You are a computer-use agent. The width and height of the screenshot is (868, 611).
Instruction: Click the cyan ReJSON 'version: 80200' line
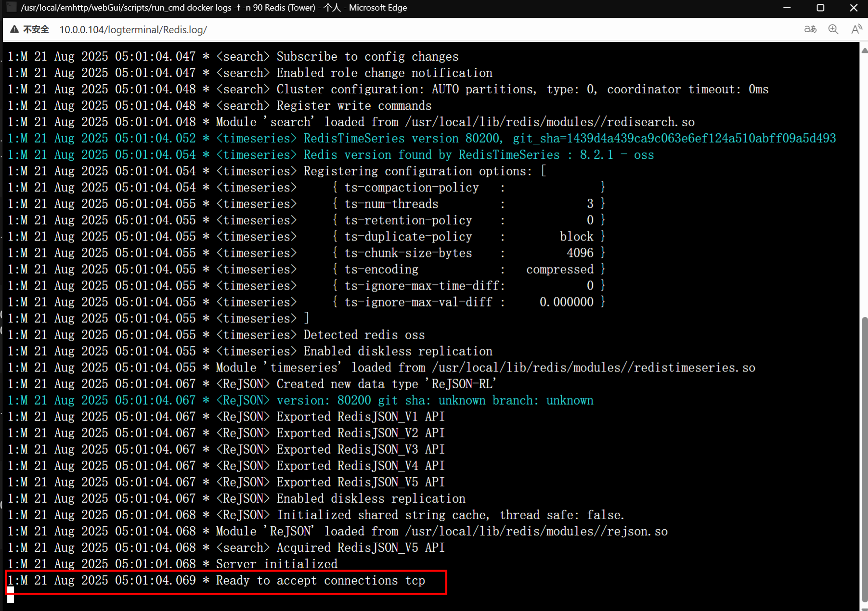300,400
